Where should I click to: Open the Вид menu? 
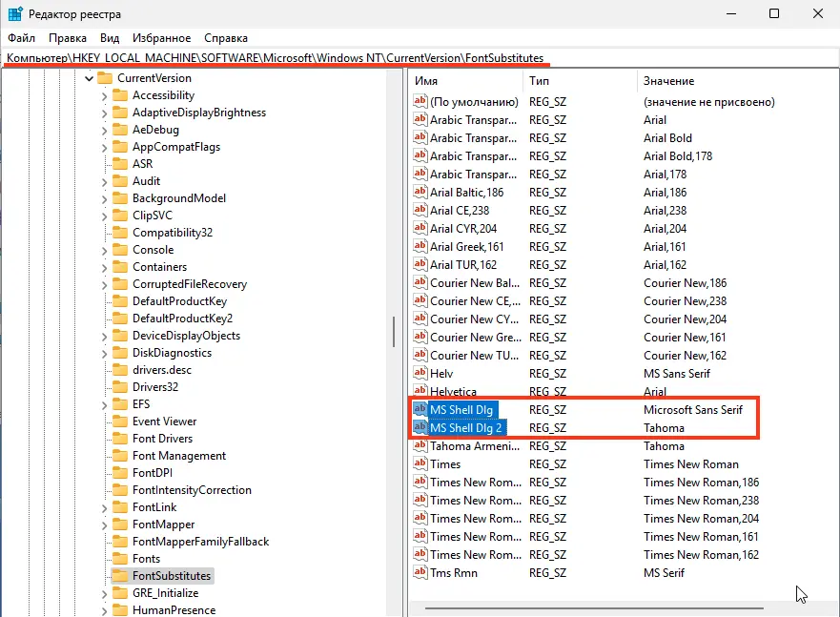point(110,38)
